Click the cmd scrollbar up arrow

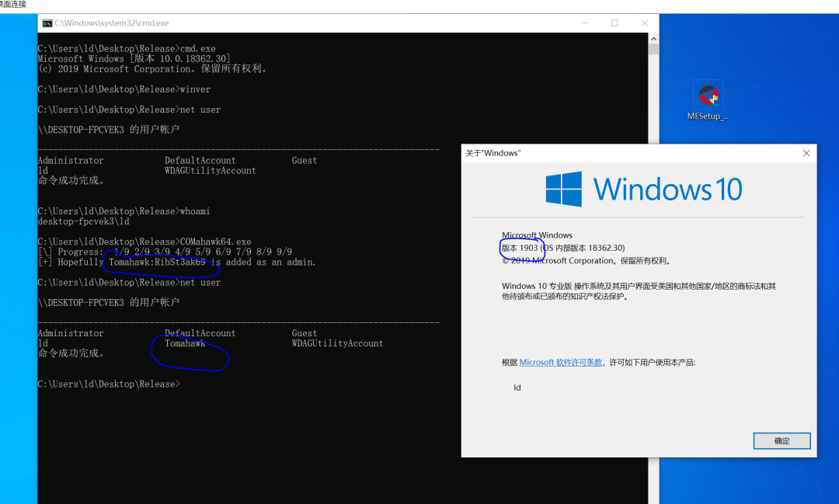pos(653,39)
